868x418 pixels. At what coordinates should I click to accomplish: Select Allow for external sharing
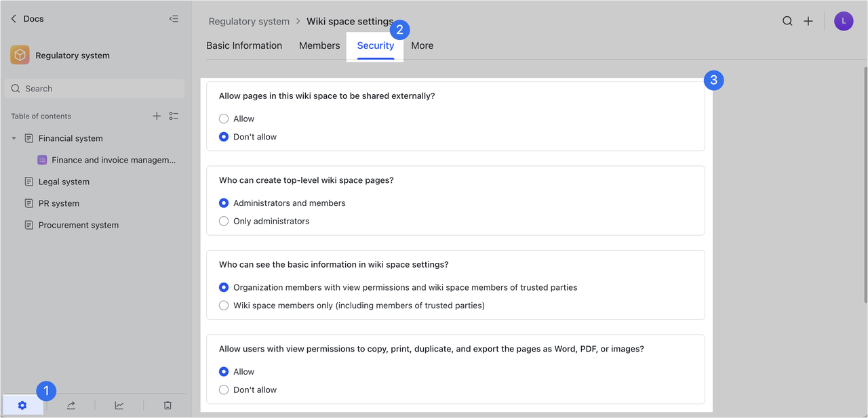[224, 119]
